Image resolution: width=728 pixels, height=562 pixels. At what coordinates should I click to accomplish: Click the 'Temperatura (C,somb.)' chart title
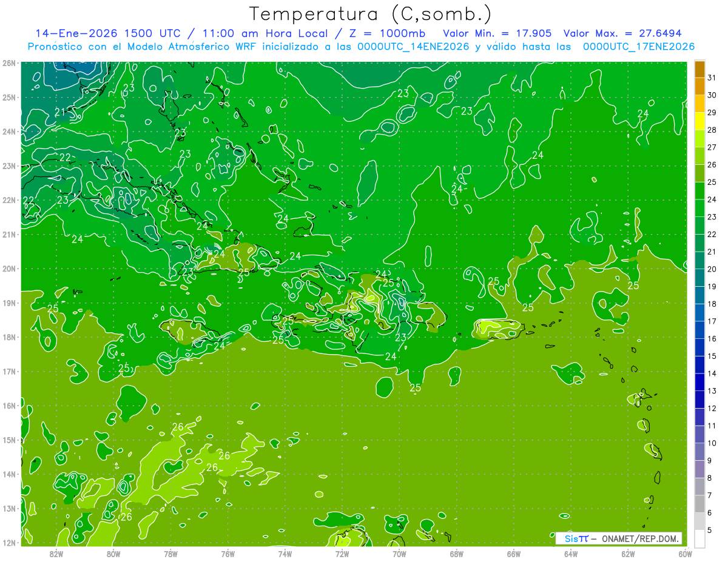click(371, 14)
